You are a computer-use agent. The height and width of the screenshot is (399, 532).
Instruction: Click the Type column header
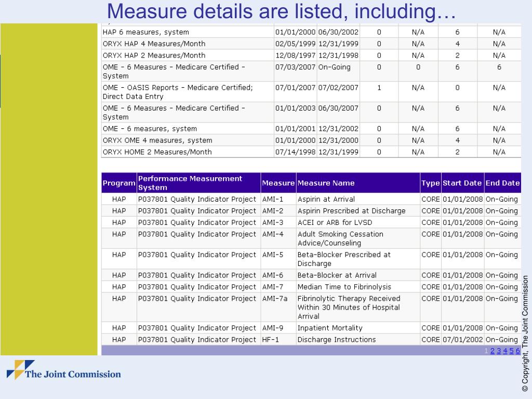pos(431,183)
